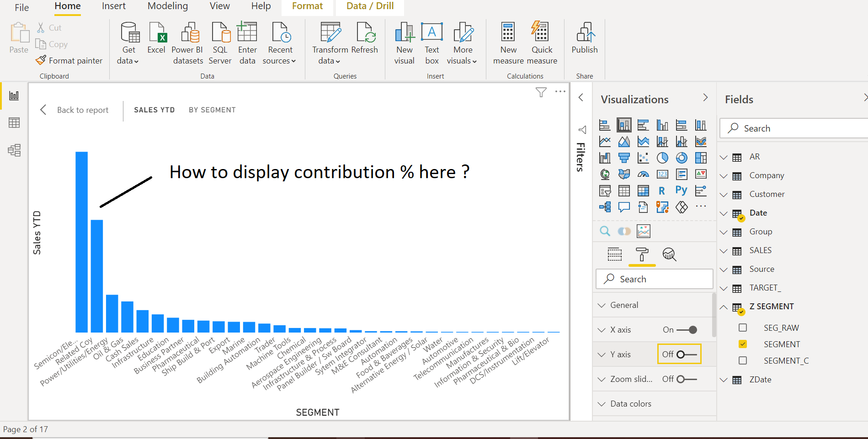Enable the Zoom slider toggle

click(x=687, y=379)
